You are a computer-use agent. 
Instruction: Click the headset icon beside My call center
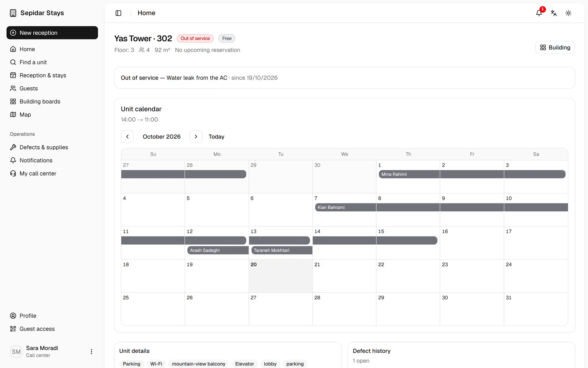tap(13, 173)
